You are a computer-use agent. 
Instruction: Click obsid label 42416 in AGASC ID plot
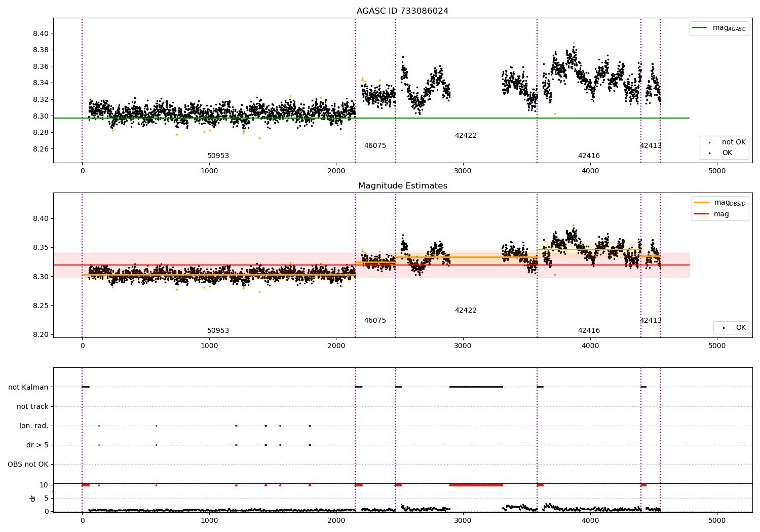click(x=589, y=156)
